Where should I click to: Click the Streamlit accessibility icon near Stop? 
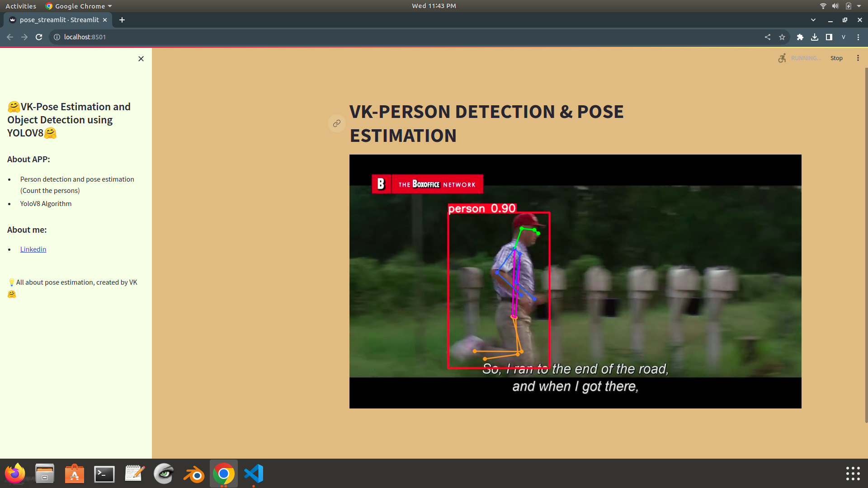click(x=781, y=58)
